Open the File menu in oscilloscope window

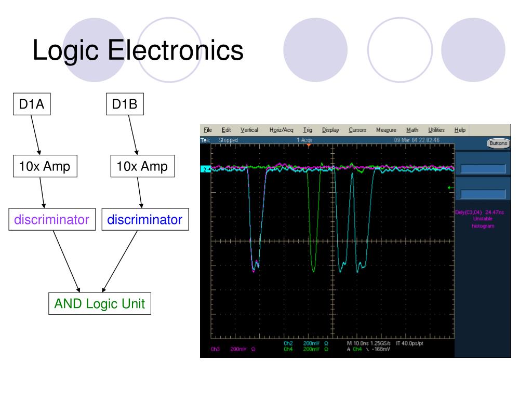click(x=208, y=130)
